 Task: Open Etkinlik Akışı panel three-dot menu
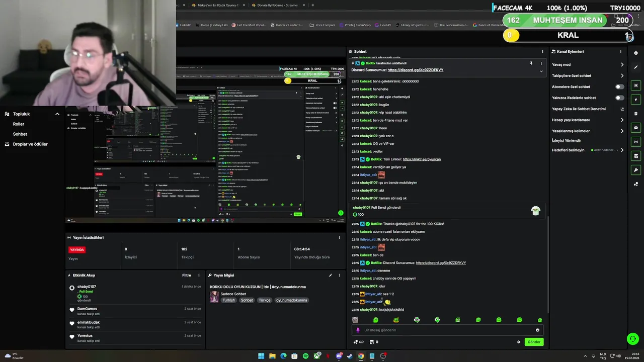(199, 275)
